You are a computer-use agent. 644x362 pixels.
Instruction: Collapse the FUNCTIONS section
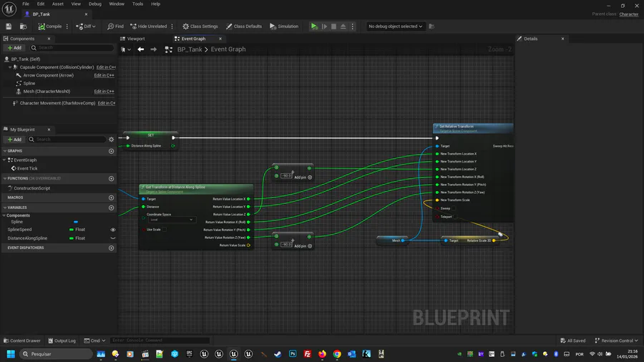pyautogui.click(x=4, y=179)
